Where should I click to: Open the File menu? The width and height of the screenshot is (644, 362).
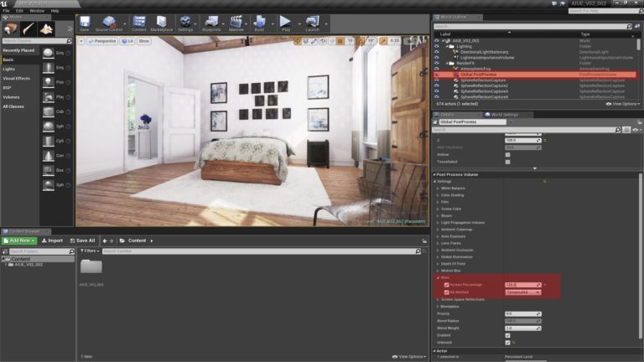tap(6, 11)
